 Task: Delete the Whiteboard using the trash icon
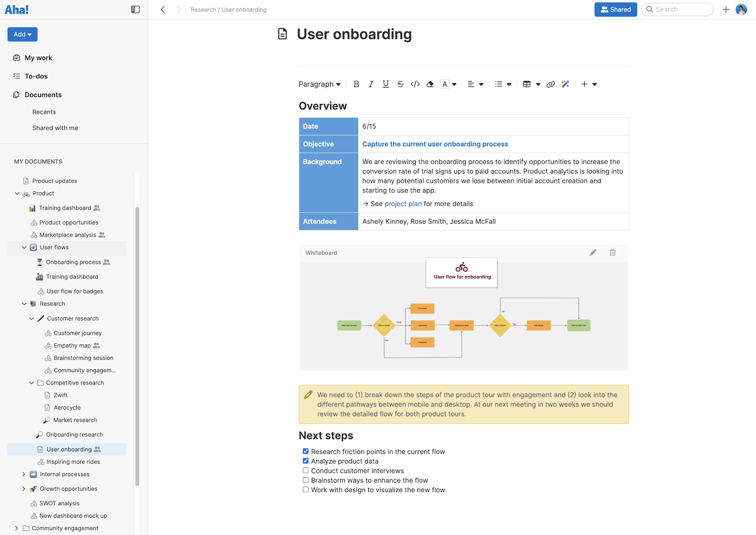click(613, 253)
